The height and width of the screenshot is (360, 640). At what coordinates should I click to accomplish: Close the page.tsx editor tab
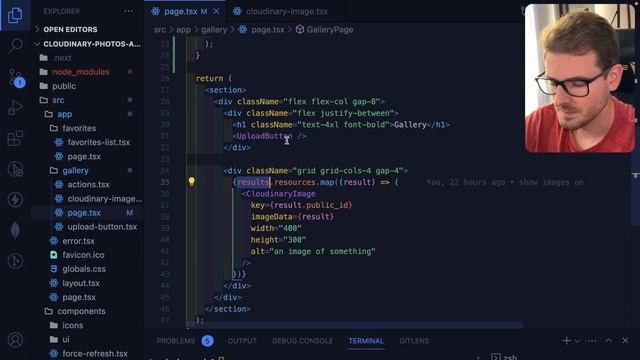tap(216, 11)
